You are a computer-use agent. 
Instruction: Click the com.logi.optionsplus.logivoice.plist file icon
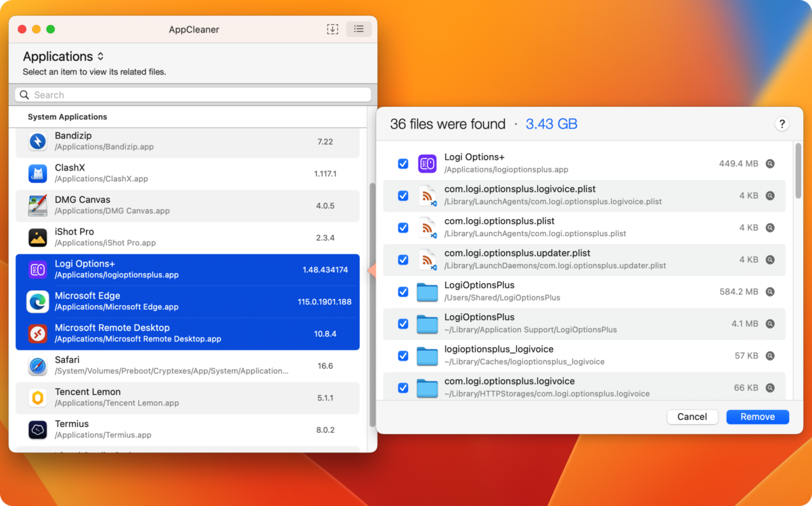tap(427, 195)
